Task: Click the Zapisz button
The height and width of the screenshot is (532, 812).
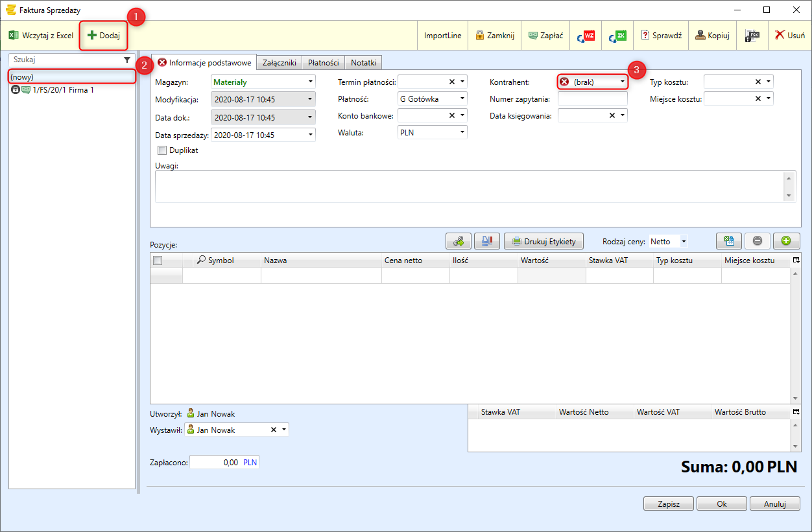Action: click(668, 504)
